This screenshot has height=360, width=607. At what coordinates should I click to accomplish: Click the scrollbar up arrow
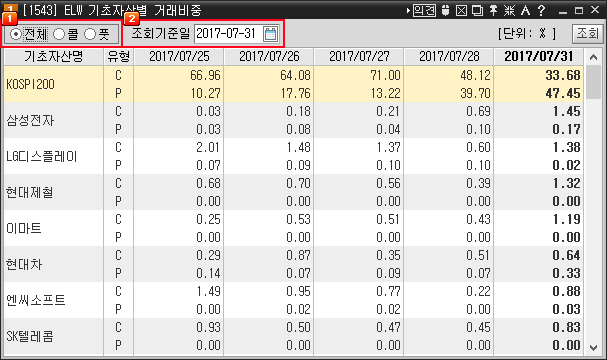coord(593,57)
